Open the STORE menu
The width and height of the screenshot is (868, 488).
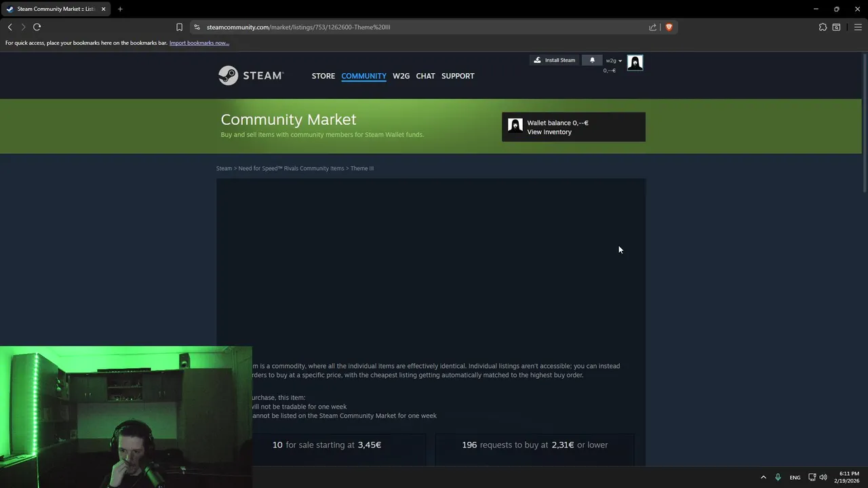point(323,76)
